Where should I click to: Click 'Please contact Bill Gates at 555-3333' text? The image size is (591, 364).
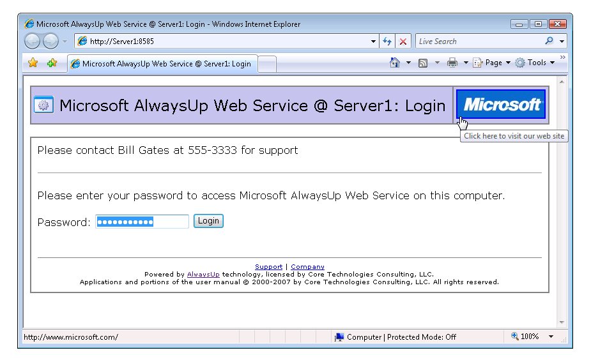[137, 150]
